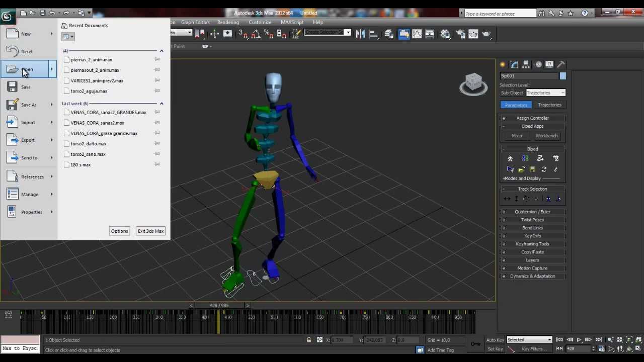Click the time slider showing 428 / 985
Image resolution: width=644 pixels, height=362 pixels.
219,305
